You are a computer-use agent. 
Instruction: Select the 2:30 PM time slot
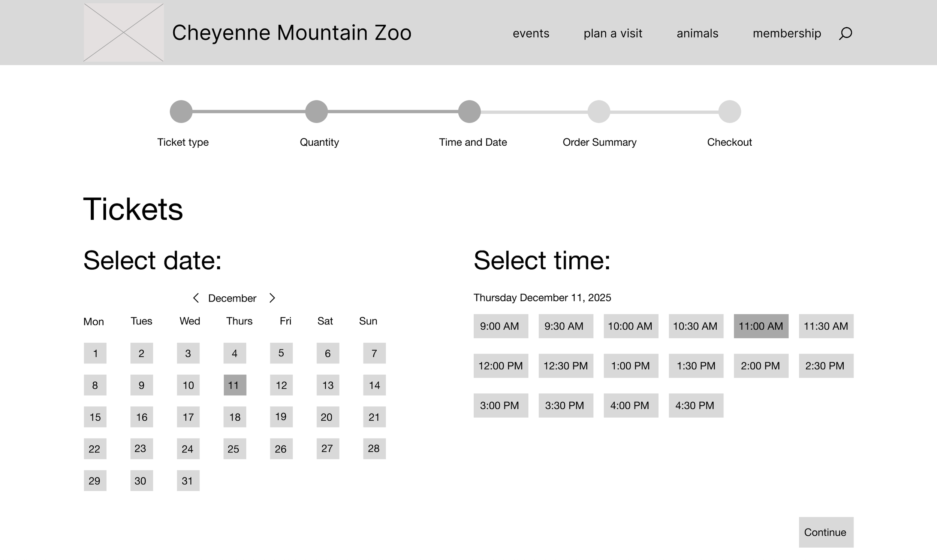(826, 366)
